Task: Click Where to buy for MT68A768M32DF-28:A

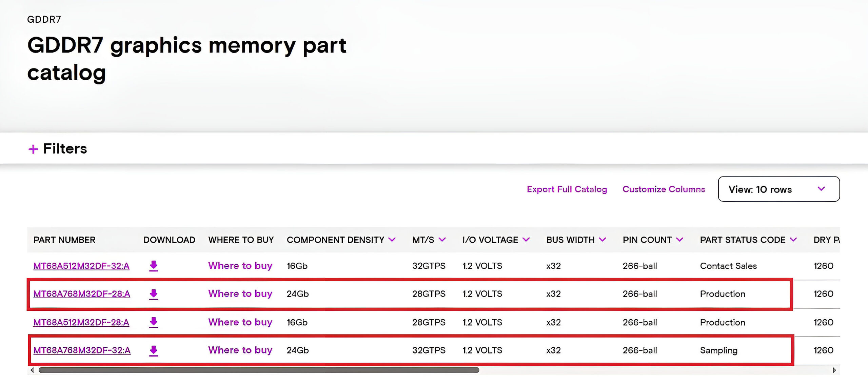Action: 240,294
